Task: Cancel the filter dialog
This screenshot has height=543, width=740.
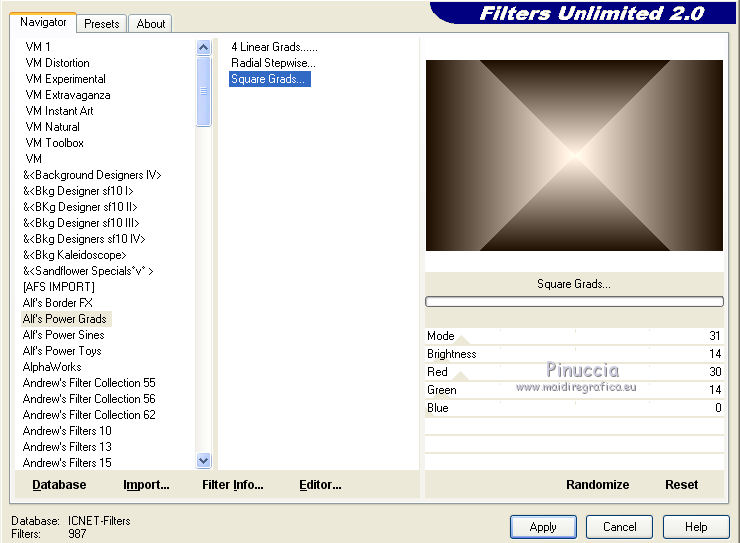Action: 620,527
